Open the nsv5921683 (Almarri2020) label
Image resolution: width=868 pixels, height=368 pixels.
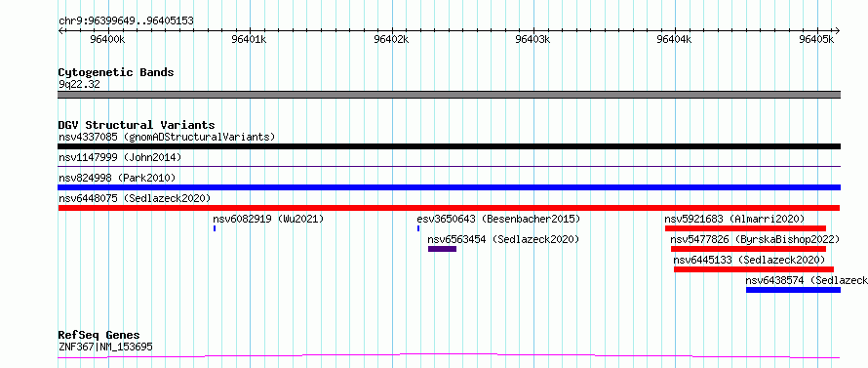tap(734, 219)
